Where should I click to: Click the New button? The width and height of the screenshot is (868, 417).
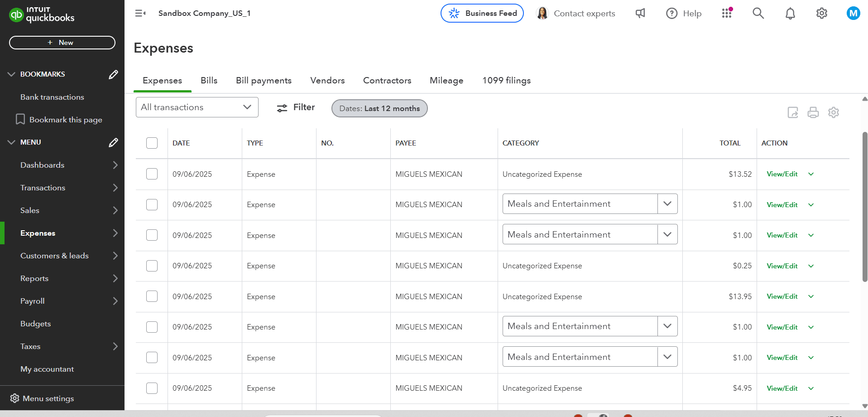point(62,43)
